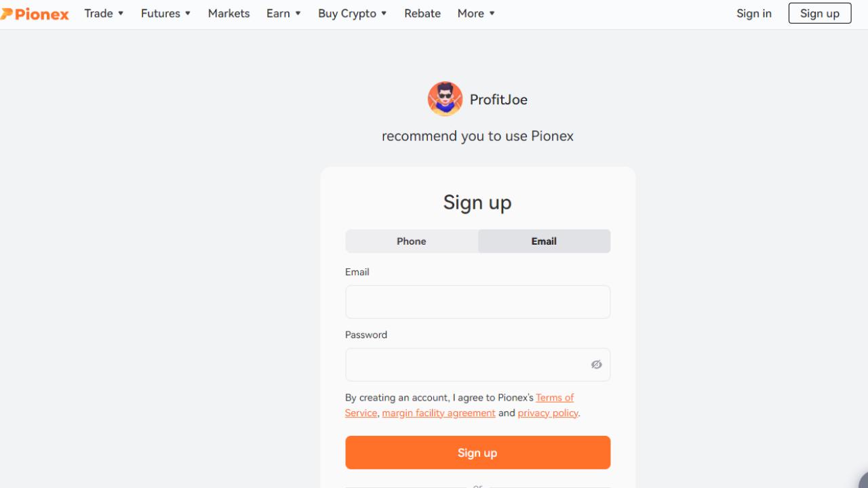Viewport: 868px width, 488px height.
Task: Go to the Rebate page
Action: point(422,14)
